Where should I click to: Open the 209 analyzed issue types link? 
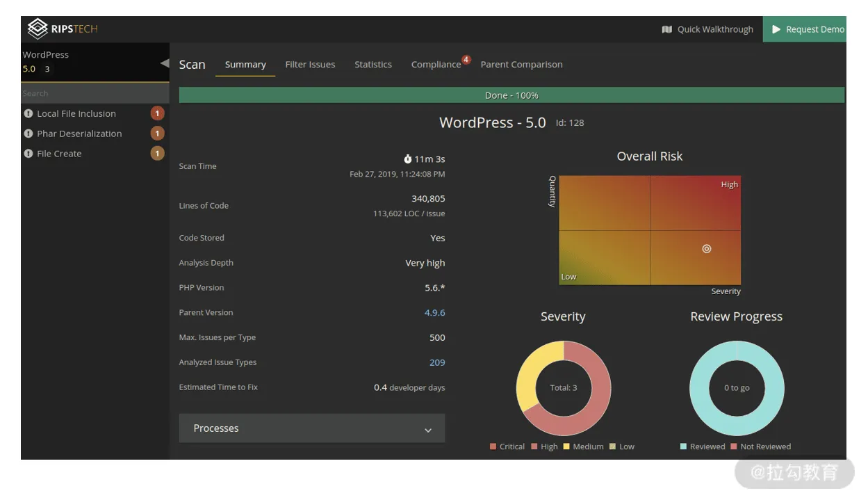click(x=437, y=362)
